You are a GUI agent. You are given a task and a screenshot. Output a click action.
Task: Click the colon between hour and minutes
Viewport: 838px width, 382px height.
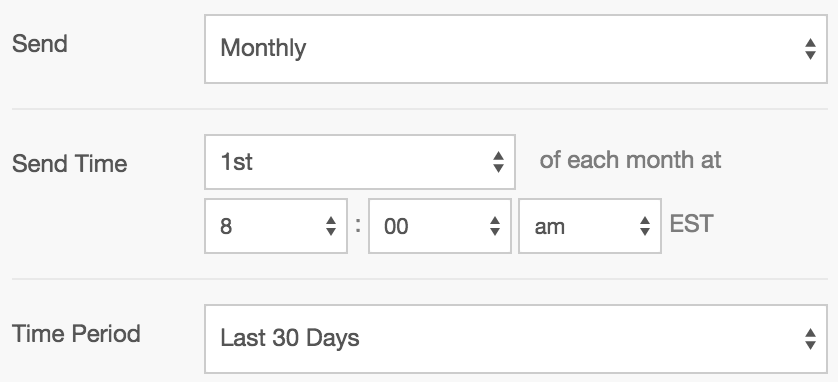[x=358, y=225]
